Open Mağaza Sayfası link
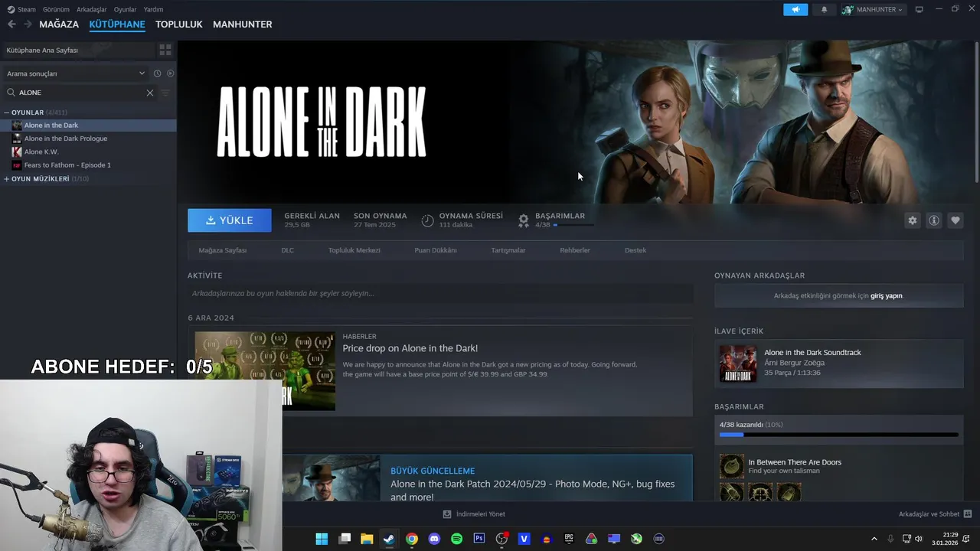 coord(223,250)
